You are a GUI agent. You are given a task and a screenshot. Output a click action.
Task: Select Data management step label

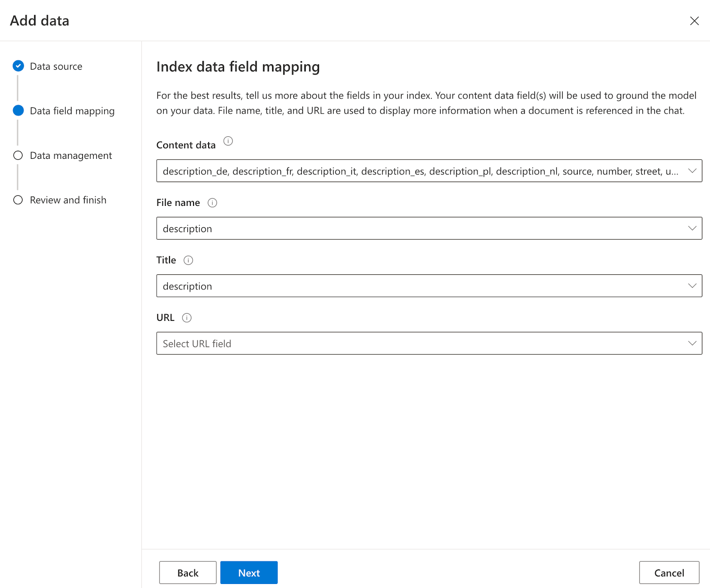pyautogui.click(x=71, y=156)
